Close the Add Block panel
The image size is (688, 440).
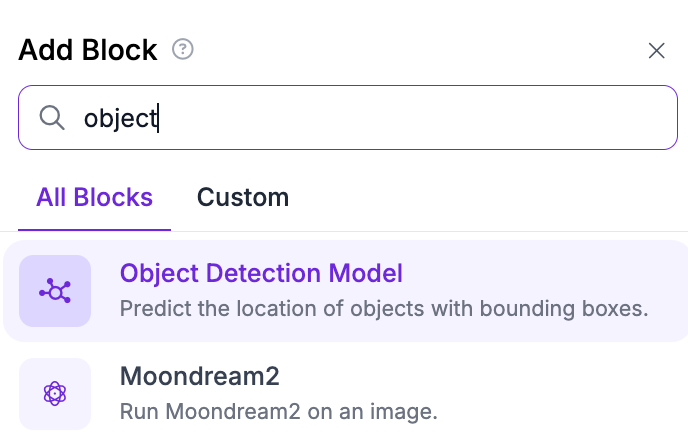tap(657, 51)
